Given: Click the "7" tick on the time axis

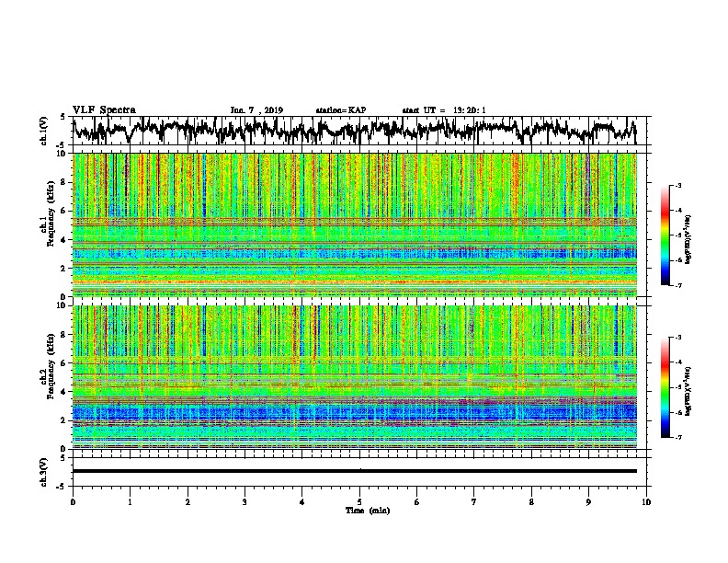Looking at the screenshot, I should 474,502.
